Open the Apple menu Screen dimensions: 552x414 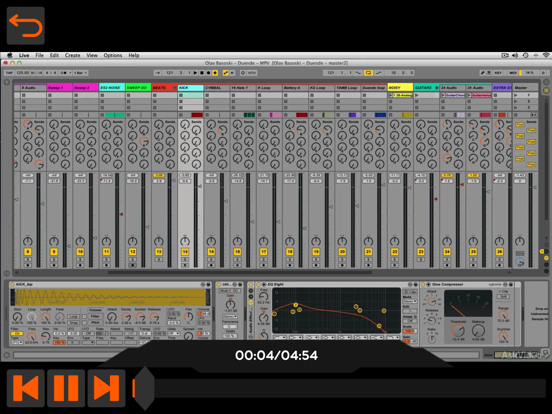click(10, 55)
